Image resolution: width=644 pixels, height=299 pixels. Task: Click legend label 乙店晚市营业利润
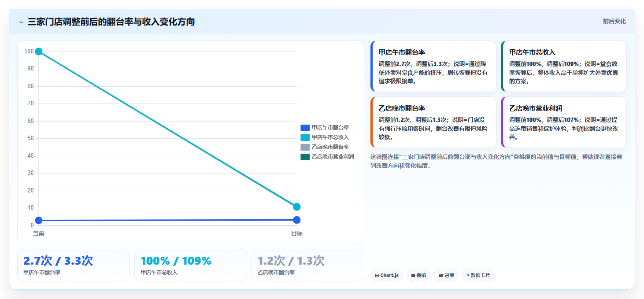tap(333, 157)
